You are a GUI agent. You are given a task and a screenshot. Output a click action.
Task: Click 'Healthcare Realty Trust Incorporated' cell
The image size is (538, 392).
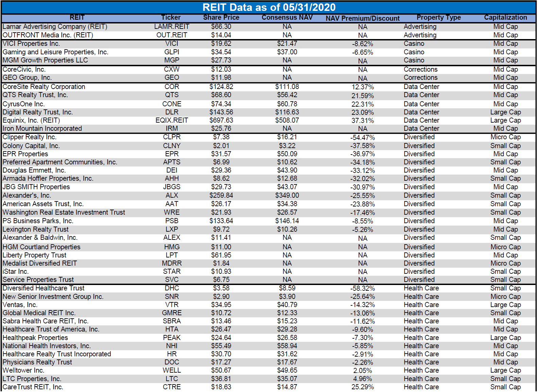click(57, 354)
